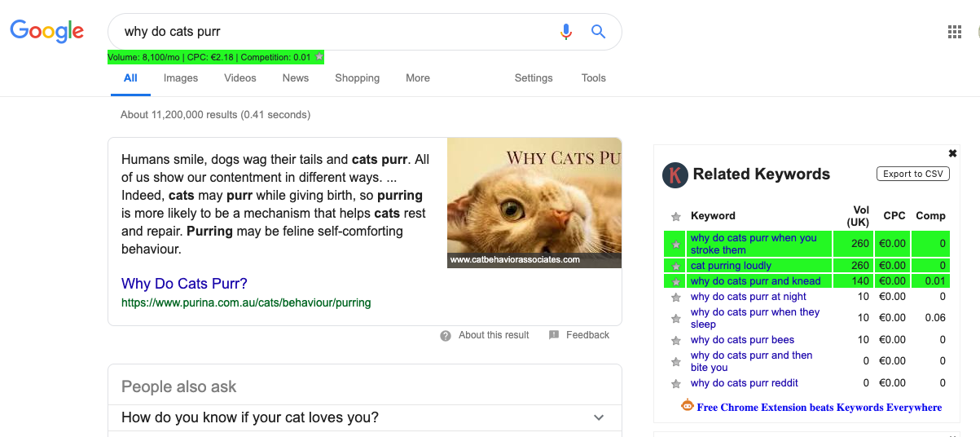Click the Feedback flag icon
The height and width of the screenshot is (437, 980).
click(554, 335)
